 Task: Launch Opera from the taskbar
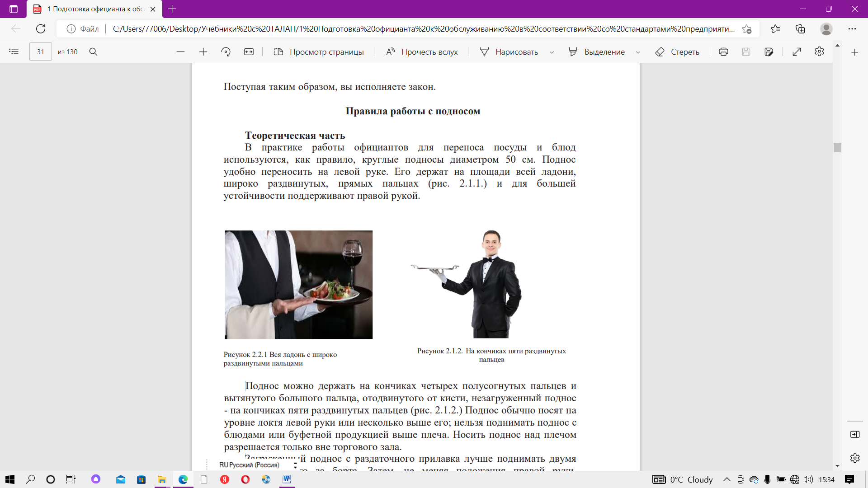(245, 479)
